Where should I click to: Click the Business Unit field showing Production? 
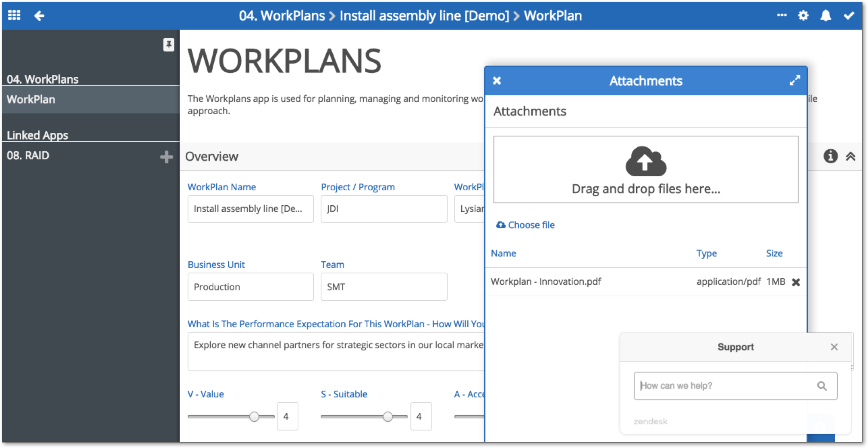251,287
